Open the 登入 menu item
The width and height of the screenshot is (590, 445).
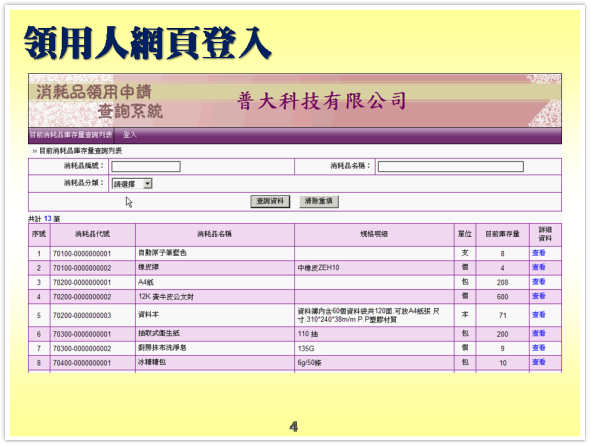pyautogui.click(x=129, y=135)
